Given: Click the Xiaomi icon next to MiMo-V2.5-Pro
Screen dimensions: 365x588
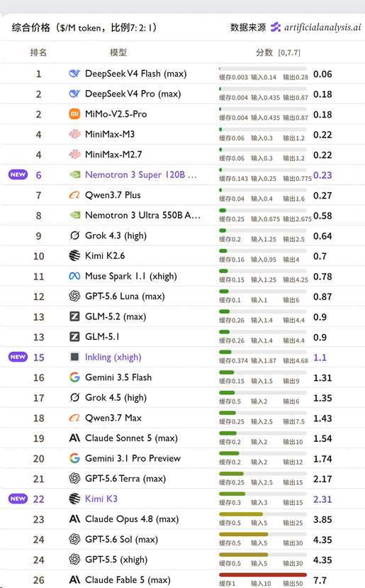Looking at the screenshot, I should pyautogui.click(x=74, y=114).
